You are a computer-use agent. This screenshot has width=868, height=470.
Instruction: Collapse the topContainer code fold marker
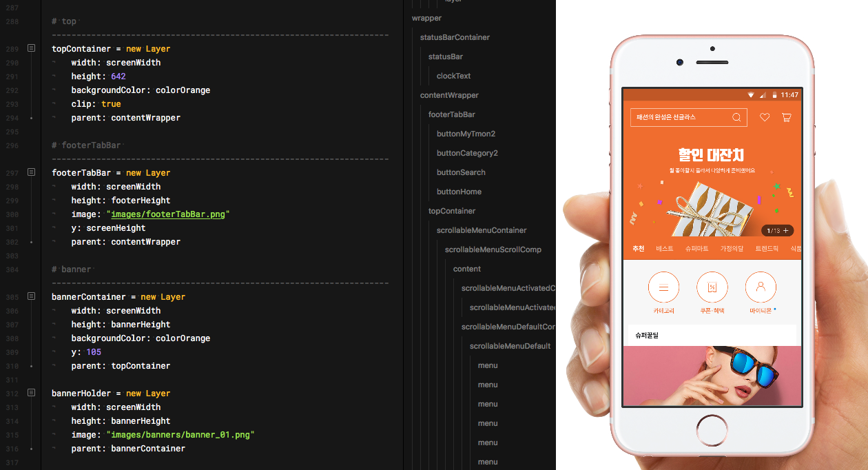[31, 48]
